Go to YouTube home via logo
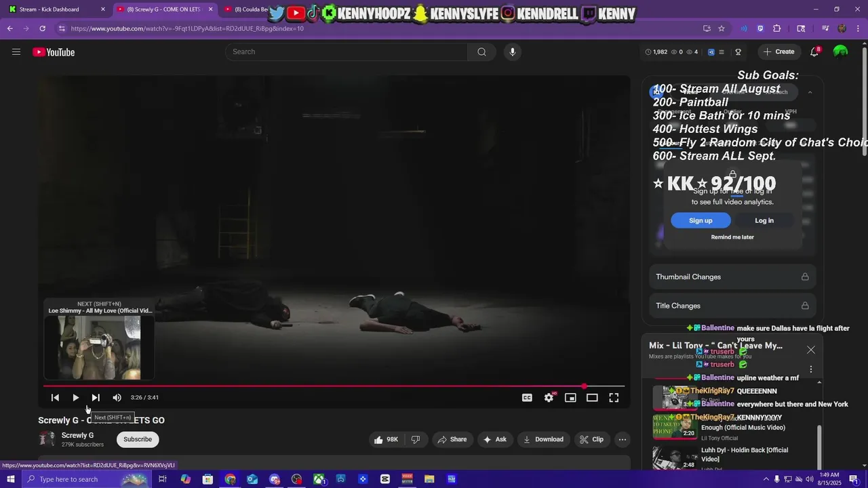868x488 pixels. point(54,52)
